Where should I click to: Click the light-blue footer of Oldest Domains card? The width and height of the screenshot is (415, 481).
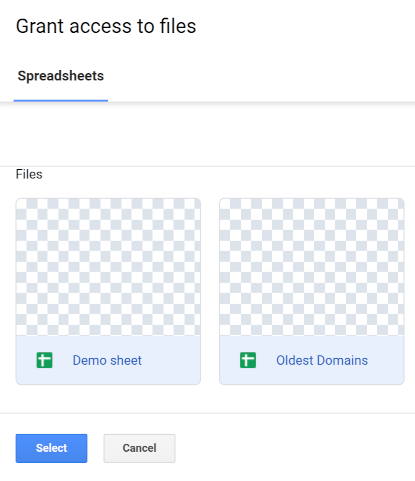click(x=312, y=360)
